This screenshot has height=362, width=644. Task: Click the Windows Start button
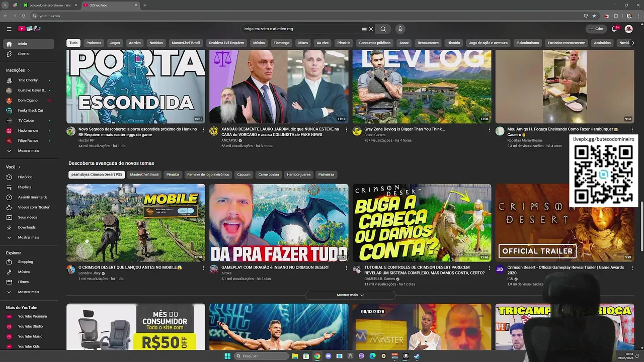coord(227,356)
